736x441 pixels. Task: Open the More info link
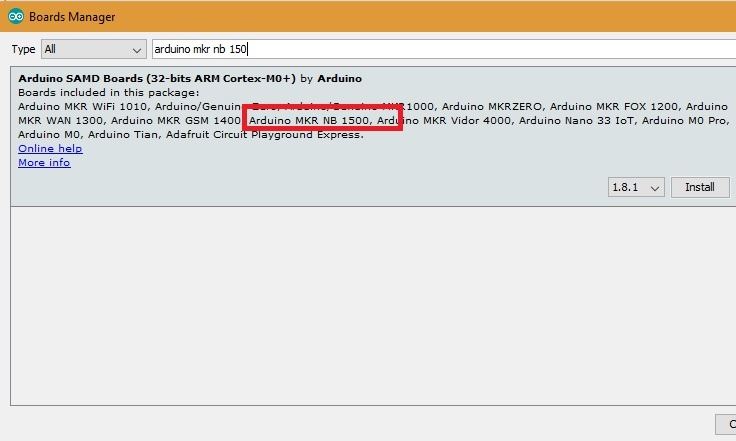[x=44, y=163]
